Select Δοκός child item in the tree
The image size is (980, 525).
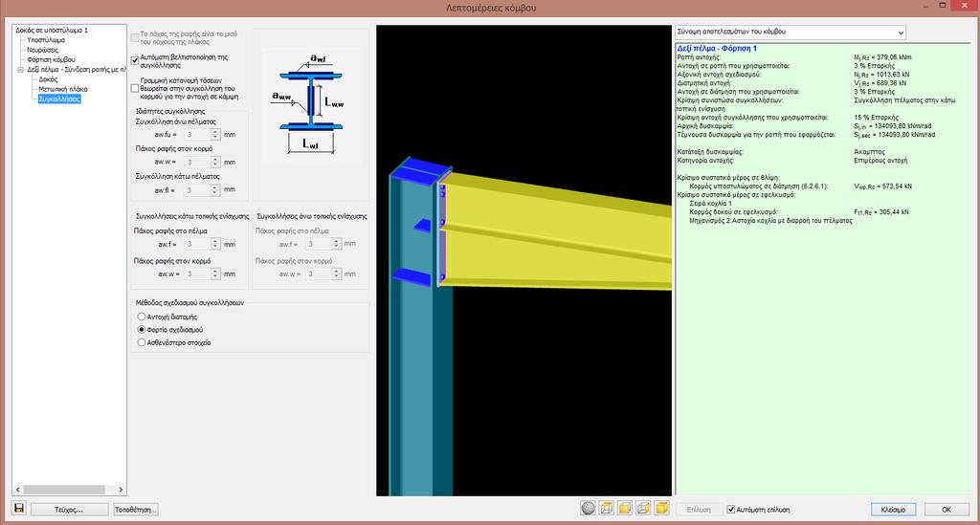(48, 79)
